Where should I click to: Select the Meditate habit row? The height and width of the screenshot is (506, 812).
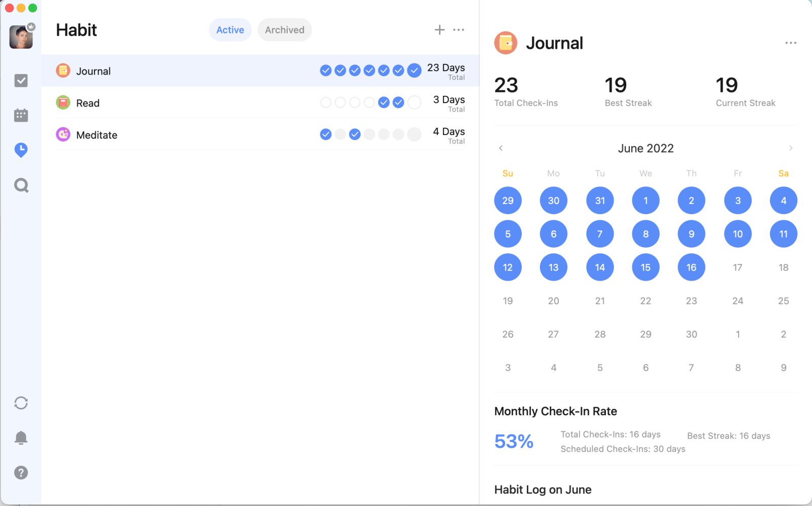tap(260, 134)
